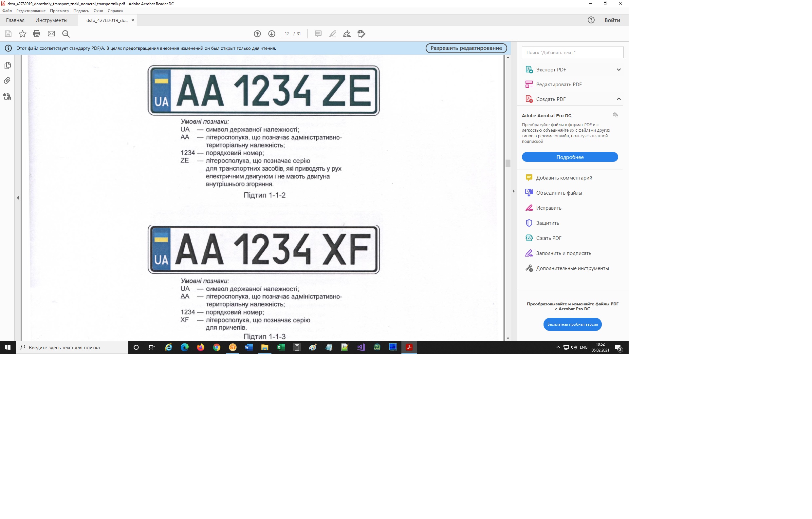Collapse the right tools pane arrow
The height and width of the screenshot is (519, 812).
(x=514, y=191)
